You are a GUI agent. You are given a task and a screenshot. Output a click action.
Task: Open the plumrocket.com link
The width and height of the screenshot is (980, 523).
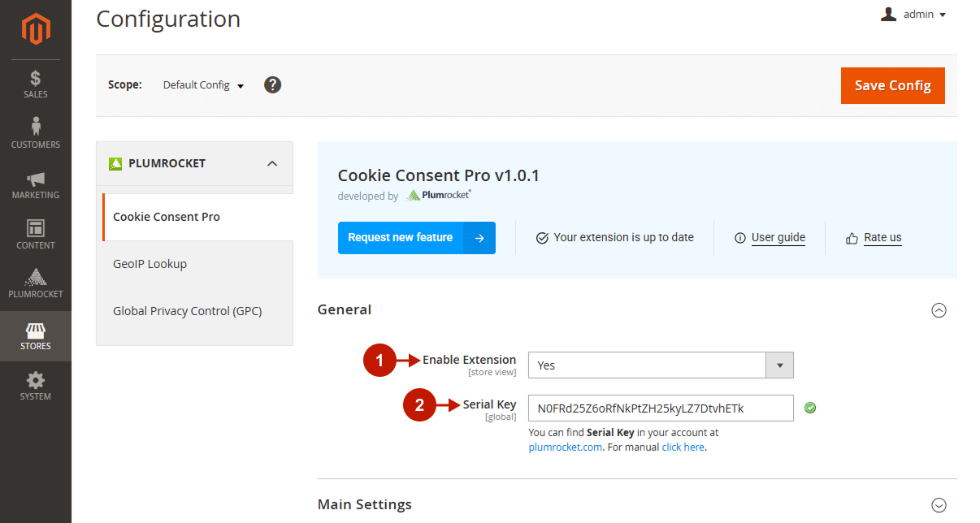pos(566,447)
